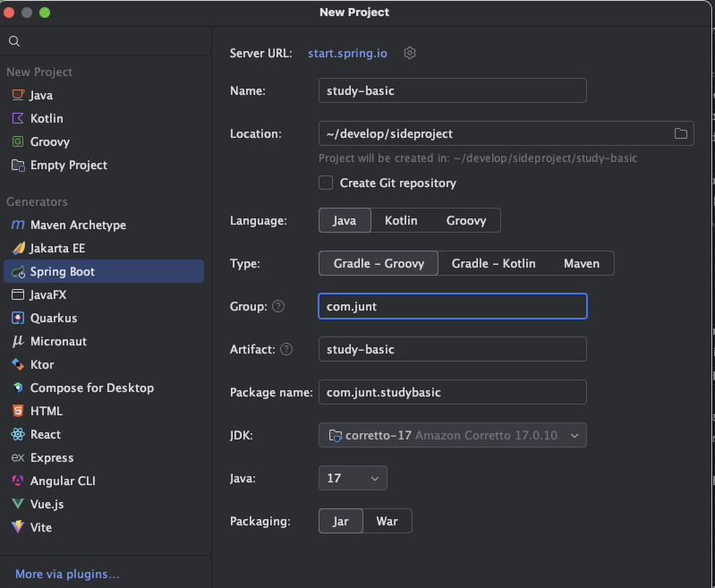Viewport: 715px width, 588px height.
Task: Click Group field help question mark icon
Action: coord(278,306)
